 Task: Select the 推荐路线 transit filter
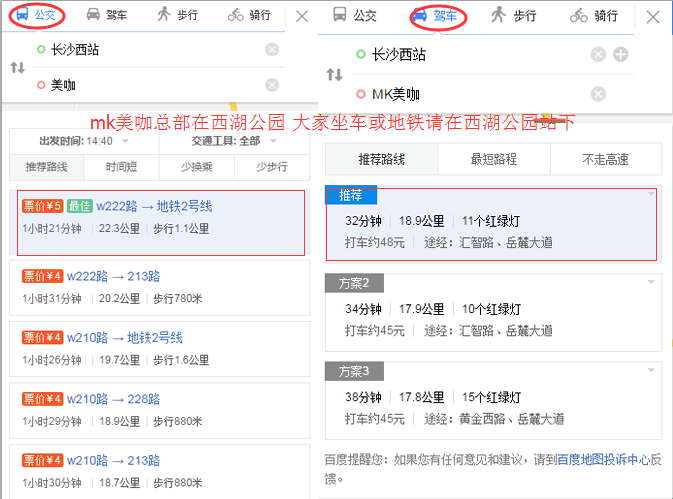tap(46, 167)
